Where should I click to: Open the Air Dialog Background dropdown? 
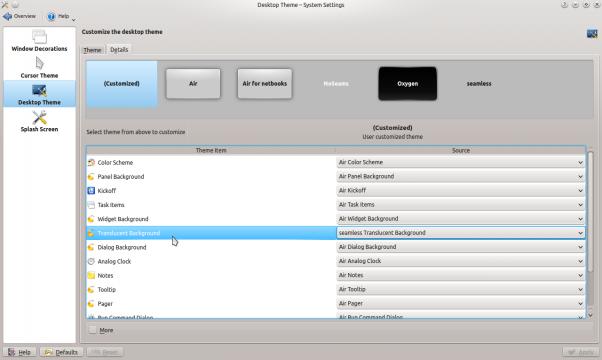461,247
